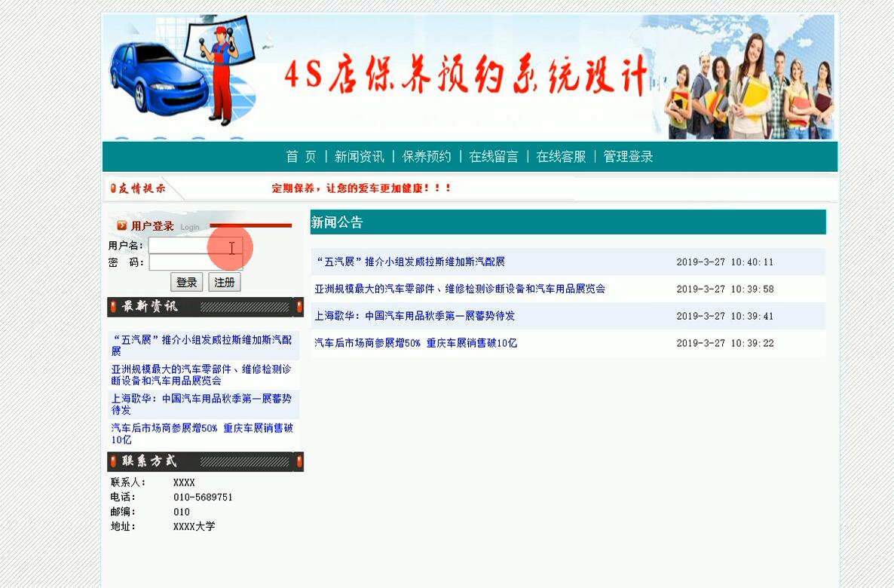
Task: Click 上海歌华 link under 最新资讯 sidebar
Action: pos(201,404)
